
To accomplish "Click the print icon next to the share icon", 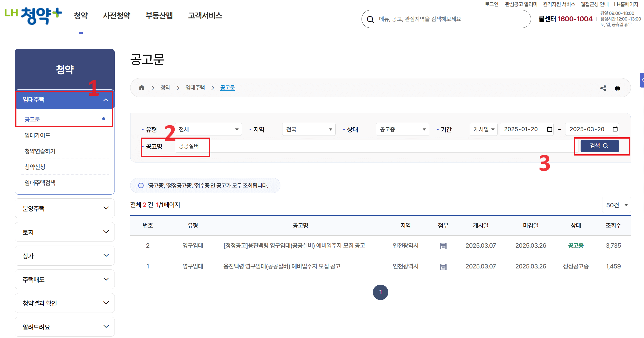I will (x=618, y=88).
